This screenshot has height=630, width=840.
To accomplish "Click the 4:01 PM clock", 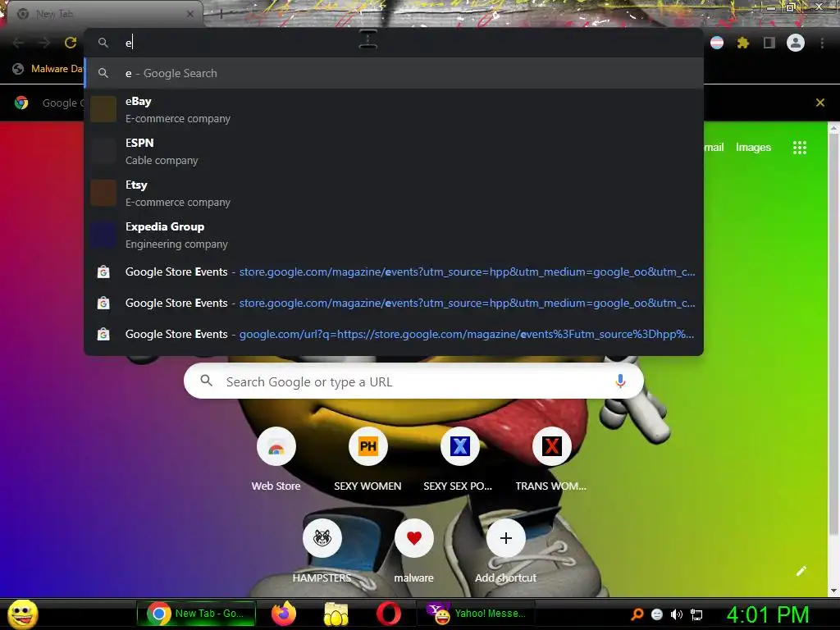I will coord(768,614).
